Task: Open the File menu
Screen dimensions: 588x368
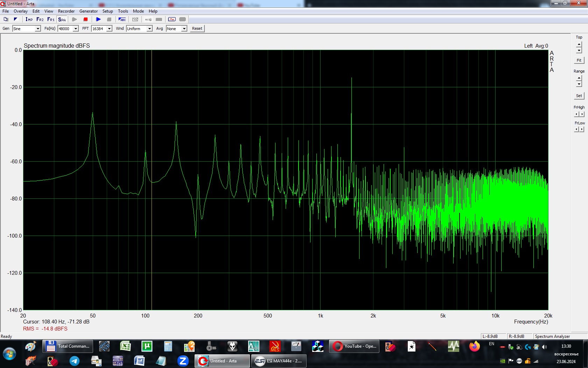Action: (6, 11)
